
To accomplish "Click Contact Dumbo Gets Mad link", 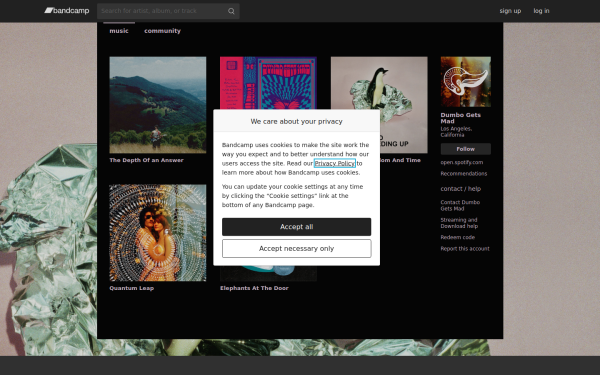I will (x=460, y=205).
